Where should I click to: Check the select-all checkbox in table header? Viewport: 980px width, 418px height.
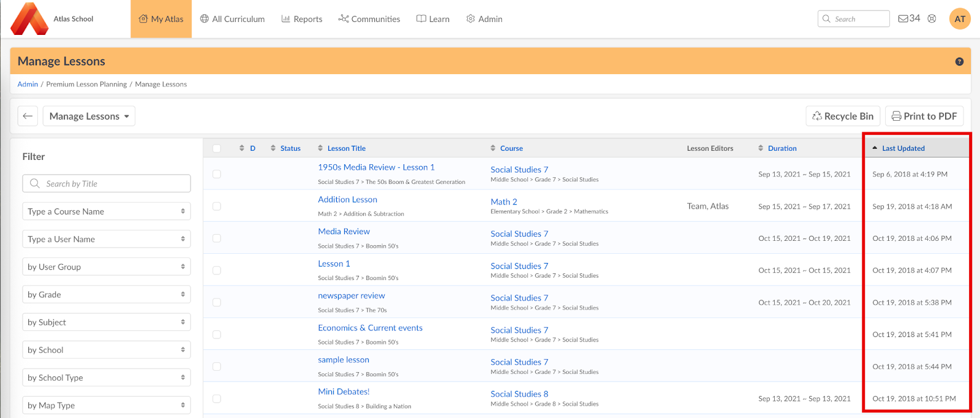(217, 148)
